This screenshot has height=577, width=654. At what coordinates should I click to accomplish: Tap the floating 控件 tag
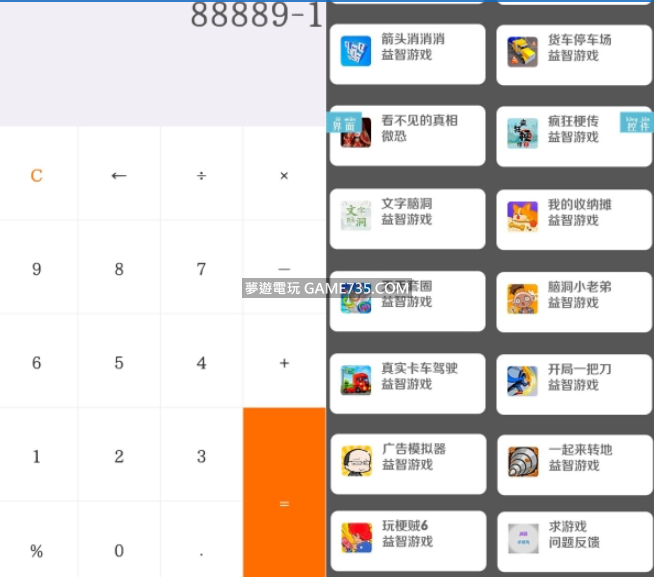click(637, 123)
